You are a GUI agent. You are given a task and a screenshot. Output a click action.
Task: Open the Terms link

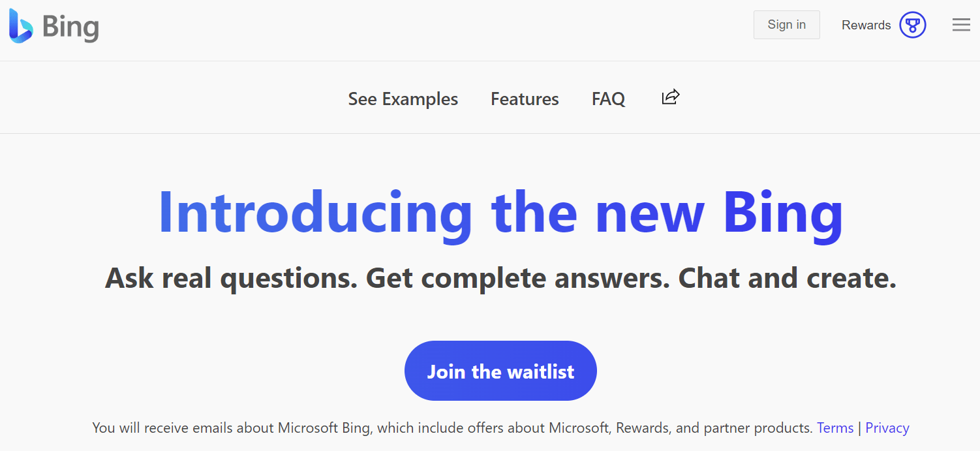point(835,428)
